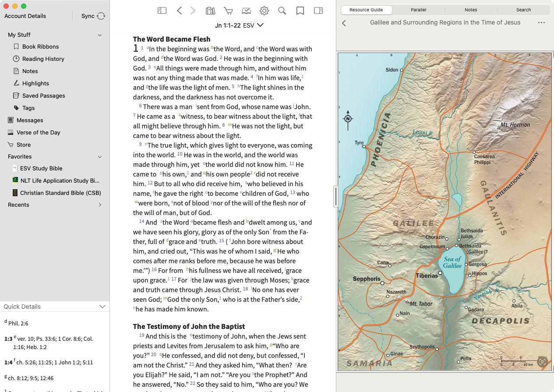This screenshot has height=392, width=554.
Task: Open Verse of the Day
Action: [38, 132]
